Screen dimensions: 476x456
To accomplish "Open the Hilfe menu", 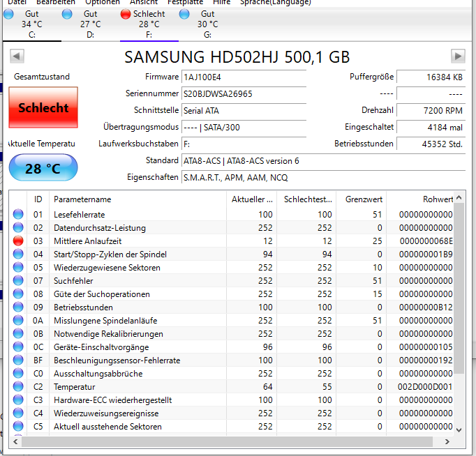I will [221, 2].
